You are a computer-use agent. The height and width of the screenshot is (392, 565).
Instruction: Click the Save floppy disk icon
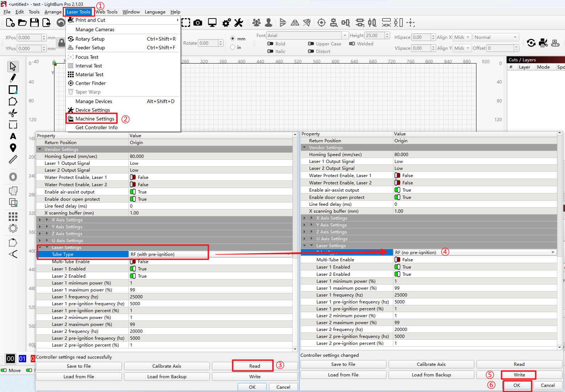(34, 23)
